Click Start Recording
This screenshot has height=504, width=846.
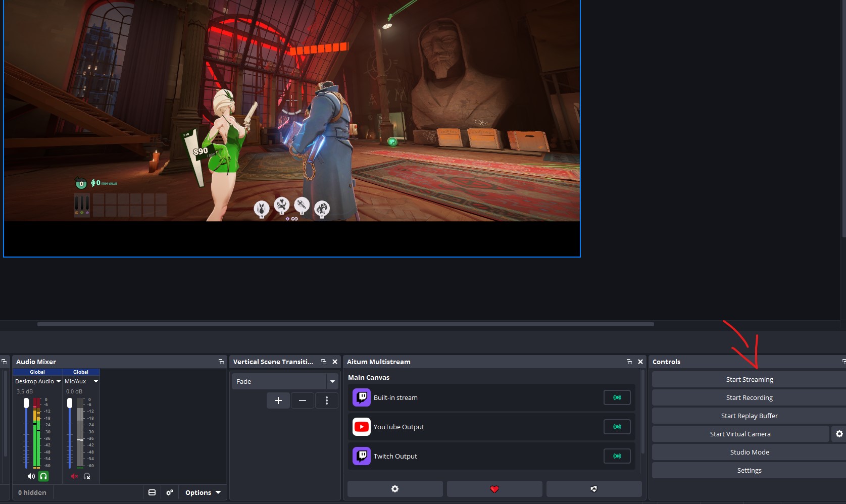tap(749, 397)
